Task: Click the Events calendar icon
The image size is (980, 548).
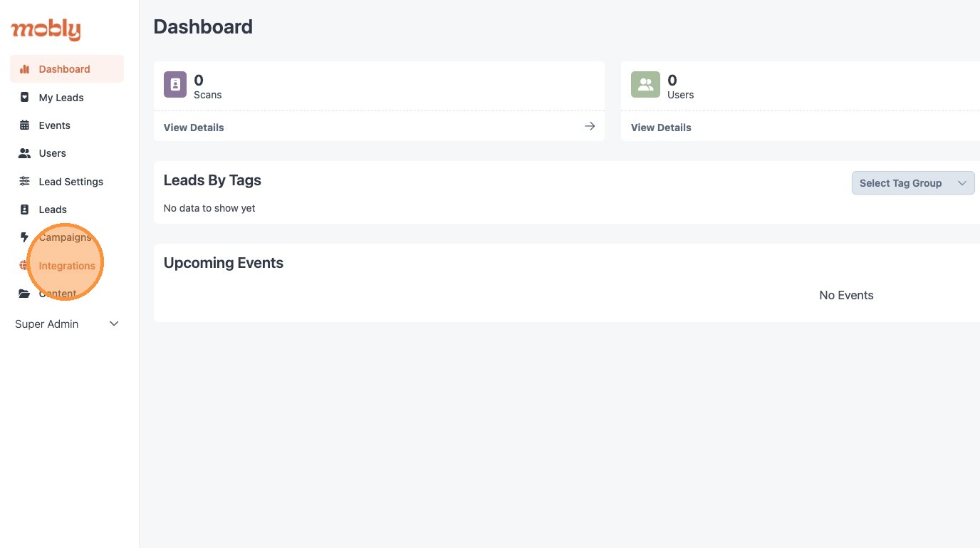Action: tap(25, 125)
